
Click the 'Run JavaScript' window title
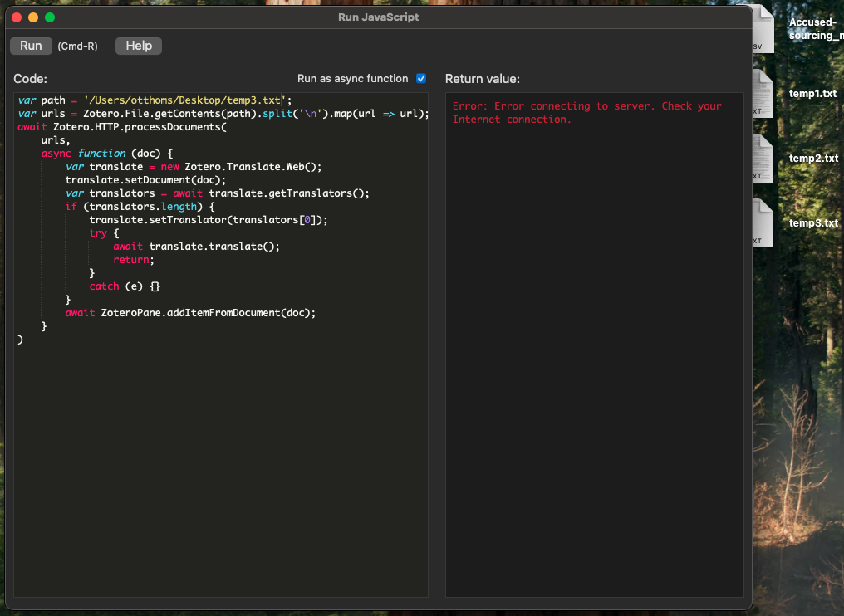point(379,17)
